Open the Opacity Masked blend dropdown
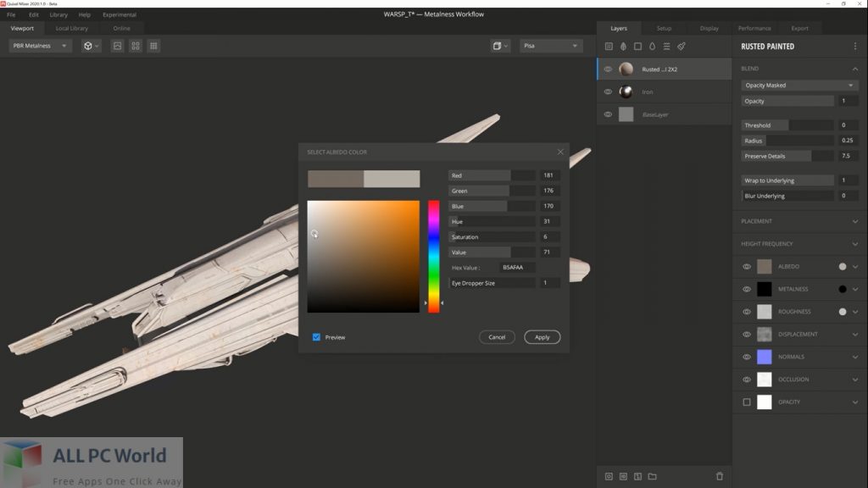Screen dimensions: 868x488 pyautogui.click(x=798, y=85)
